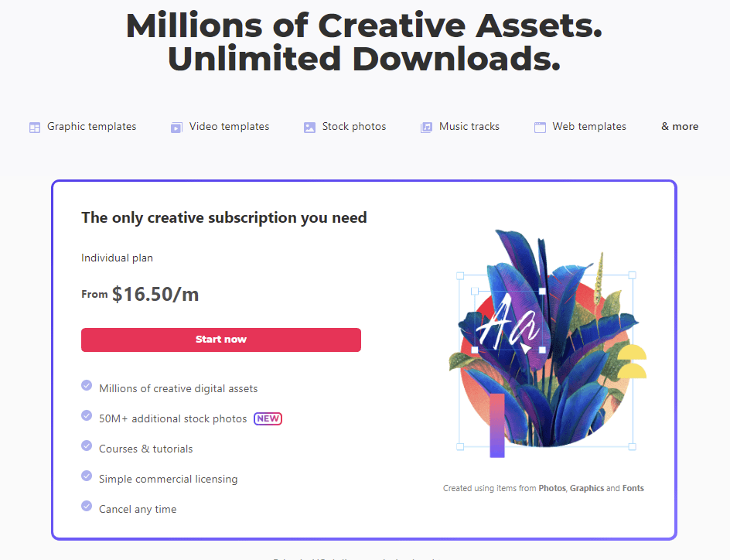The image size is (730, 560).
Task: Open the Graphic templates category
Action: [x=91, y=127]
